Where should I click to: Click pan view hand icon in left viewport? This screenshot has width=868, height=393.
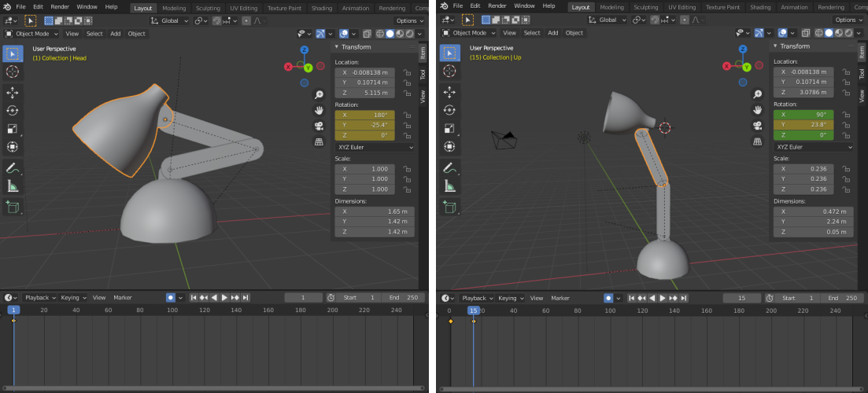[319, 111]
